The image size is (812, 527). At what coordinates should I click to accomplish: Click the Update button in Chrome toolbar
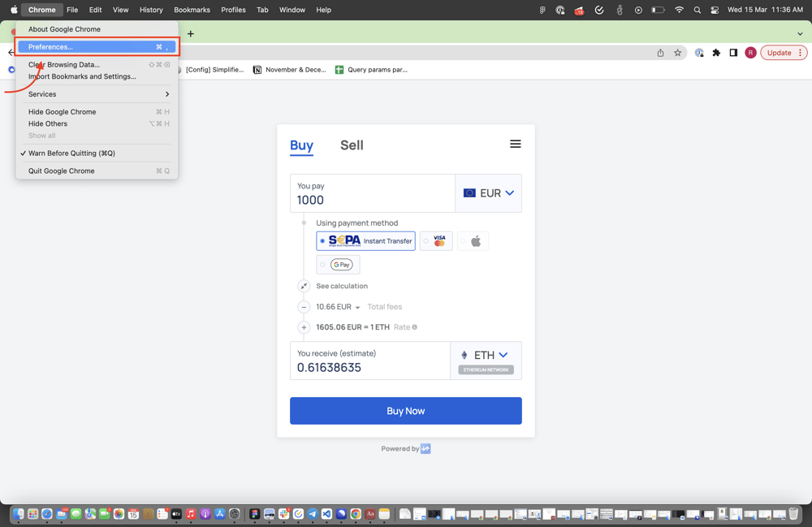779,53
